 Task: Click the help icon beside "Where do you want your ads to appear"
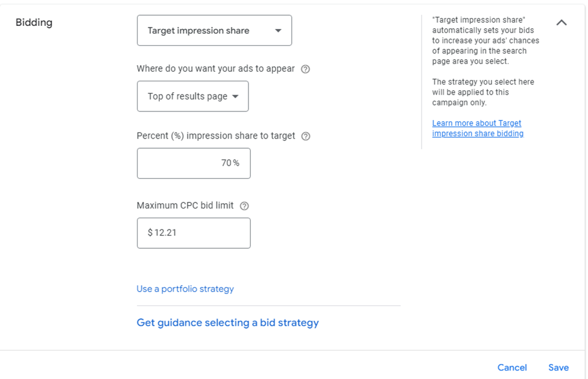tap(306, 69)
